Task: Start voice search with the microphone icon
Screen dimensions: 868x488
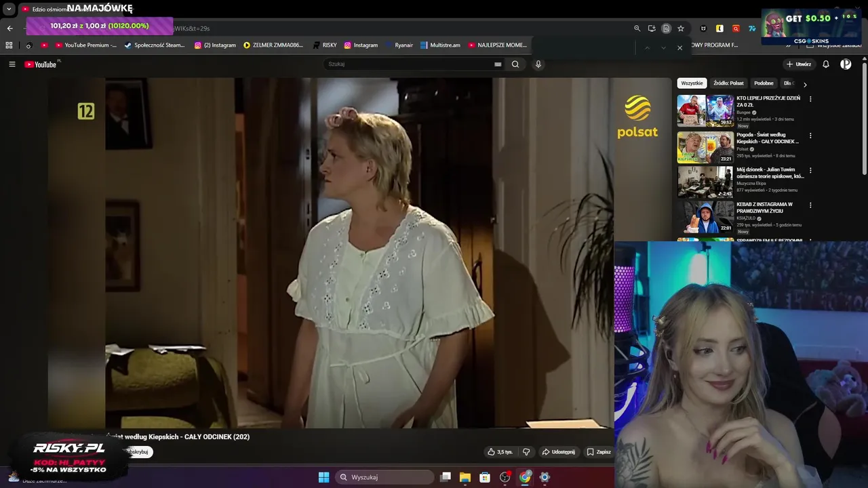Action: [x=538, y=64]
